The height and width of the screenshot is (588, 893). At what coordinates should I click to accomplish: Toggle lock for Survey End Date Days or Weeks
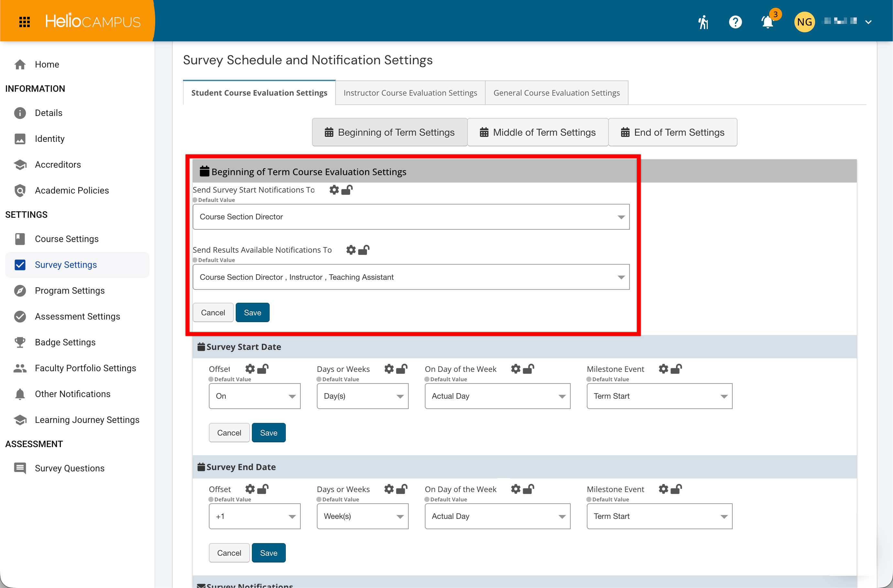(x=402, y=489)
